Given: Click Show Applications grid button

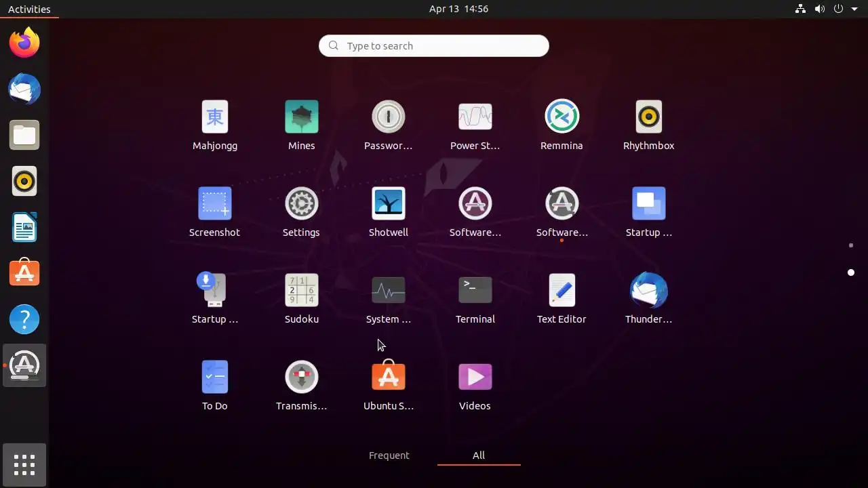Looking at the screenshot, I should pyautogui.click(x=24, y=465).
